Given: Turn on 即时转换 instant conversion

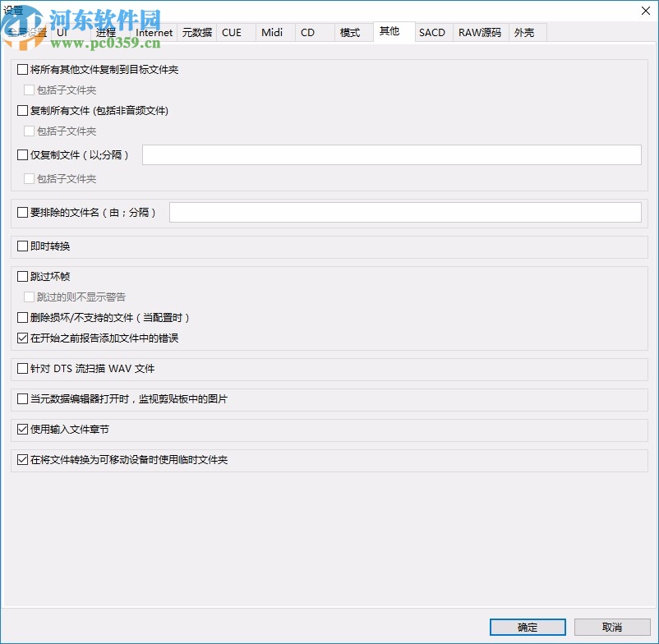Looking at the screenshot, I should click(x=22, y=246).
